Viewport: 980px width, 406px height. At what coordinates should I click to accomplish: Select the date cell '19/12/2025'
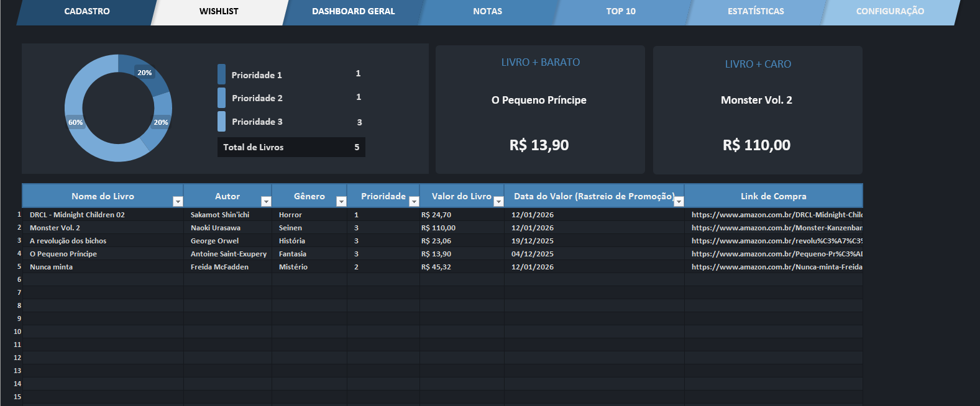(x=594, y=241)
